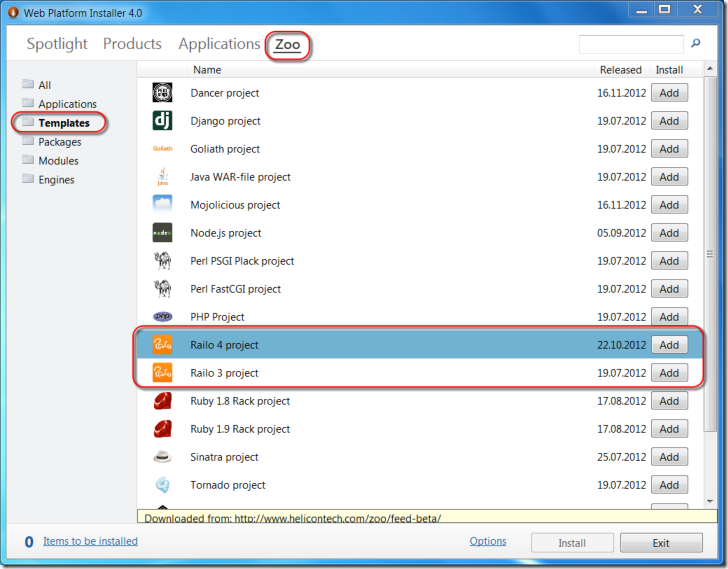Screen dimensions: 728x569
Task: Open the Options link
Action: coord(488,541)
